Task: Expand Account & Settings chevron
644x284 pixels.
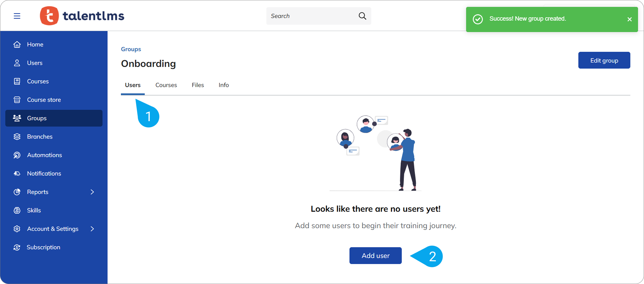Action: tap(92, 229)
